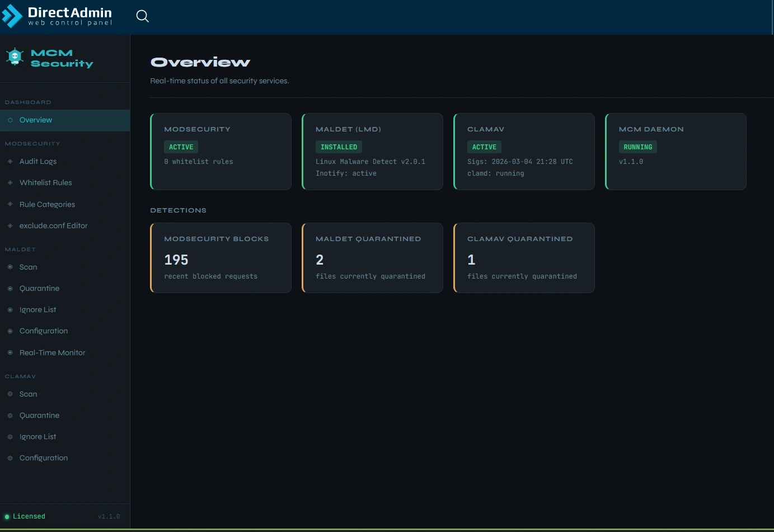Click the Maldet INSTALLED badge
Image resolution: width=774 pixels, height=532 pixels.
point(339,147)
